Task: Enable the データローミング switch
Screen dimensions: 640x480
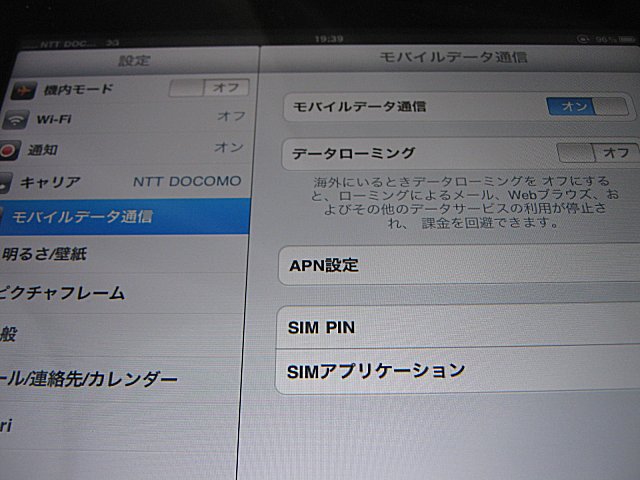Action: click(x=598, y=153)
